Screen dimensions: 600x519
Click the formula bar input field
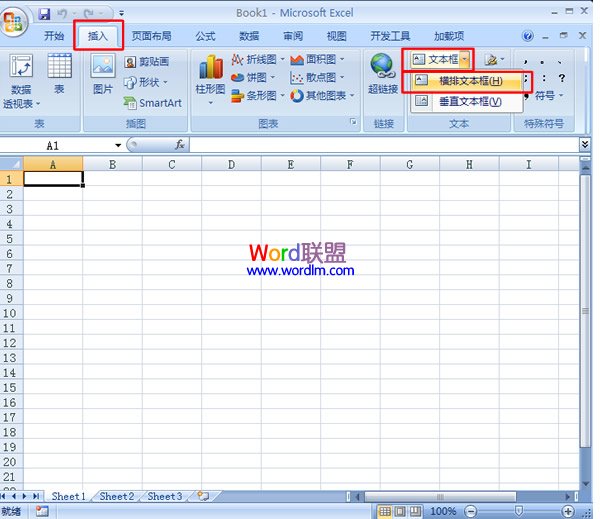click(384, 145)
